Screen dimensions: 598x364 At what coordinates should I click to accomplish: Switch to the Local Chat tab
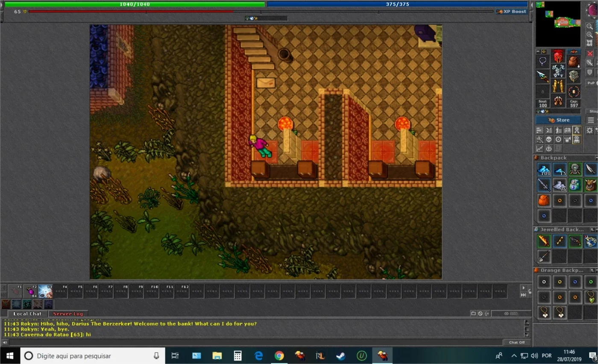pos(27,314)
